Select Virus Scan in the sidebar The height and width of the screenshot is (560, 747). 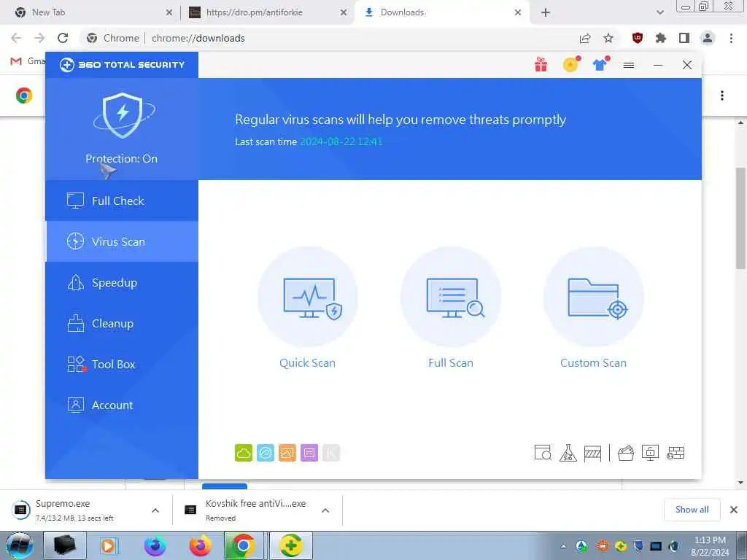tap(122, 241)
